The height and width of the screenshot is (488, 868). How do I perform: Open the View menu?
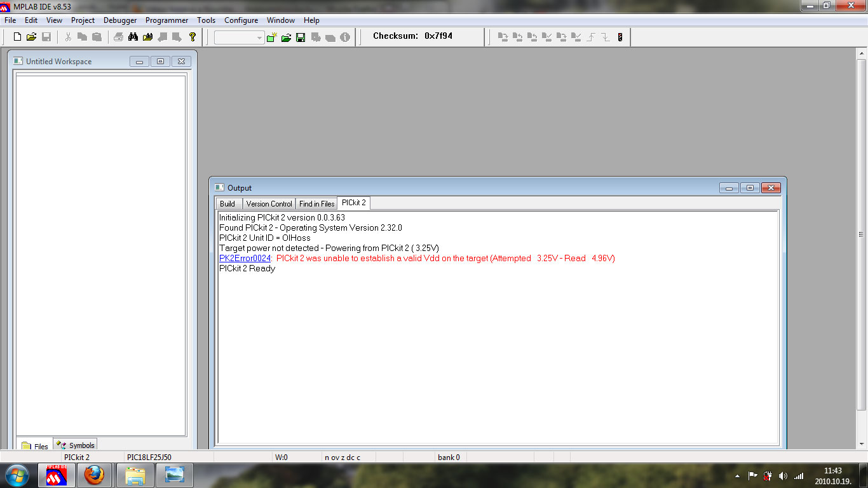point(54,20)
